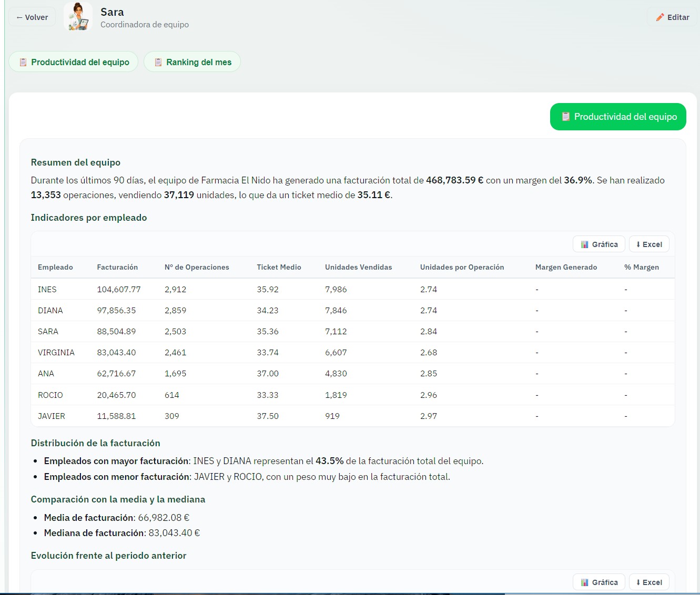Click the Resumen del equipo heading
700x595 pixels.
(x=76, y=162)
